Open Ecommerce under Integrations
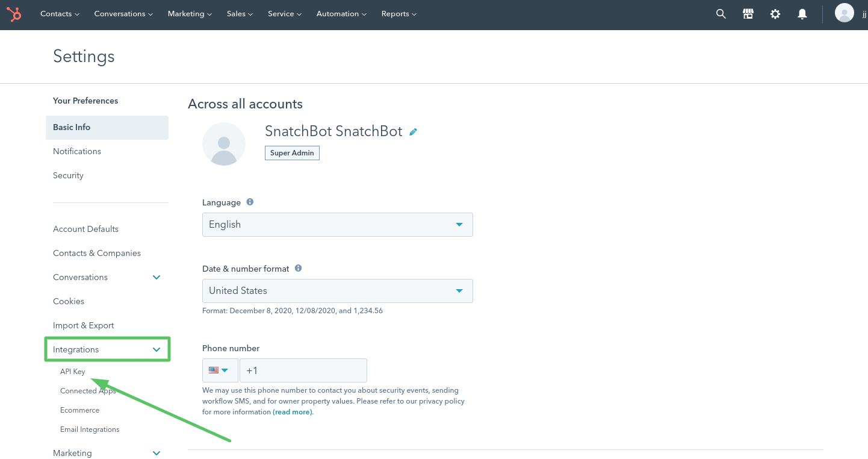This screenshot has height=459, width=868. tap(79, 410)
